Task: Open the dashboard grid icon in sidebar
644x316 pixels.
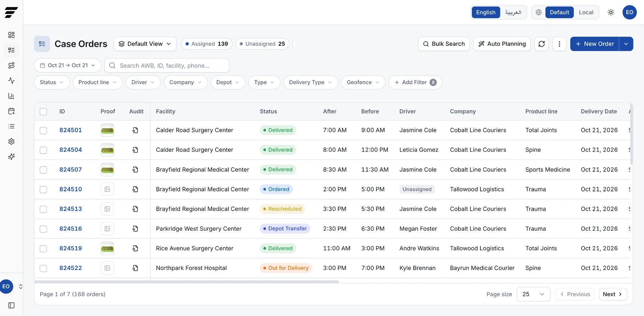Action: pos(12,35)
